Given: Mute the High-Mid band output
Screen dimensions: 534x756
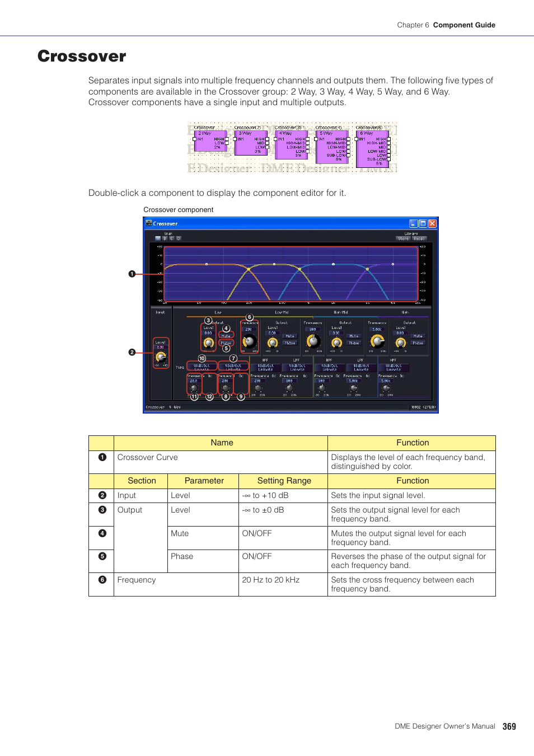Looking at the screenshot, I should (354, 336).
